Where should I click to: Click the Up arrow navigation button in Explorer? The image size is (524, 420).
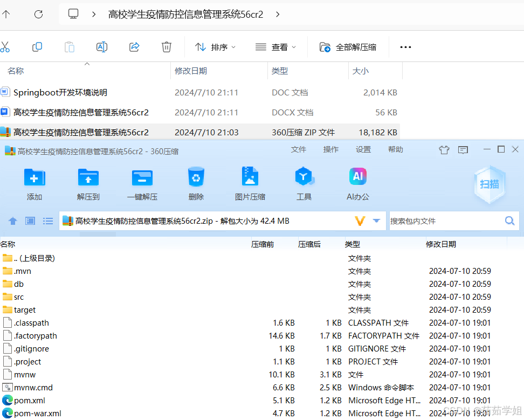point(6,14)
